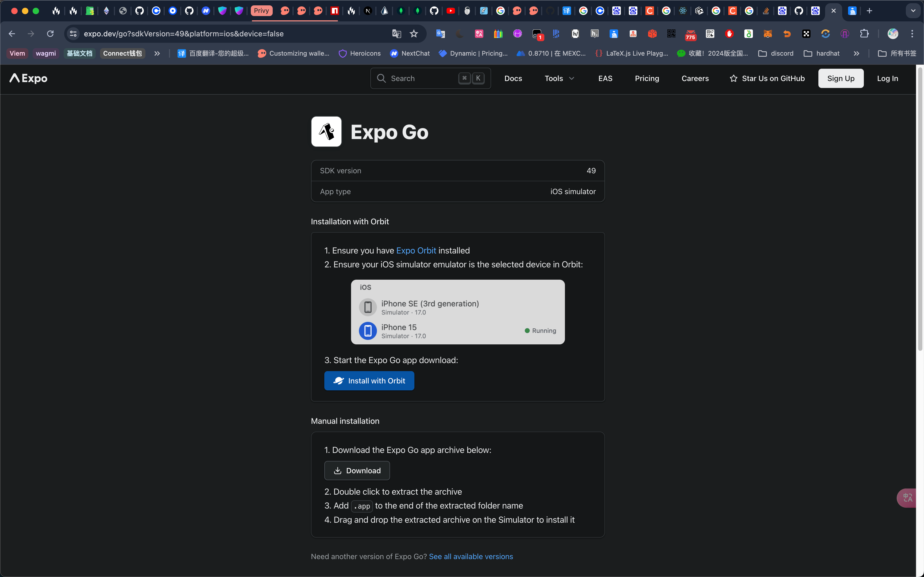The image size is (924, 577).
Task: Click the Log In button
Action: (x=887, y=78)
